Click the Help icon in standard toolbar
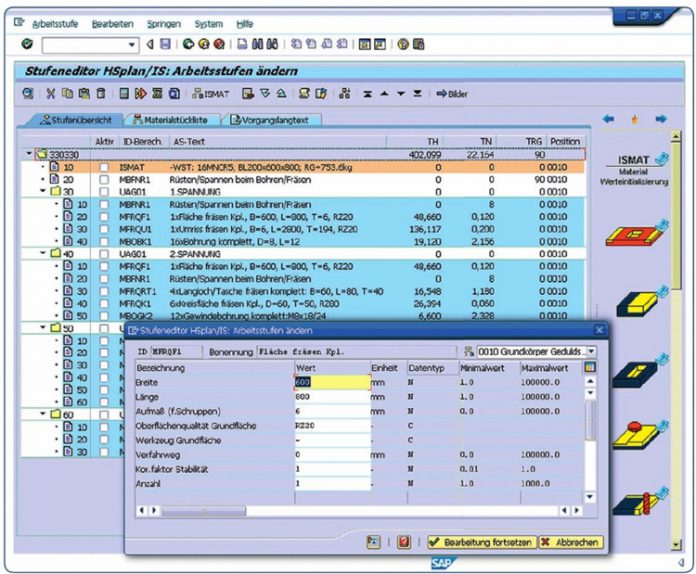Viewport: 696px width, 574px height. click(403, 44)
